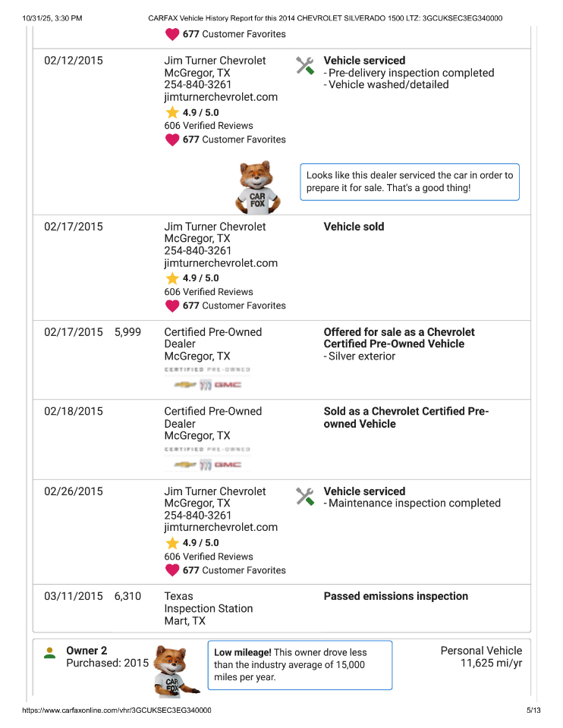563x728 pixels.
Task: Click the heart icon in 02/26/2015 entry
Action: 172,570
